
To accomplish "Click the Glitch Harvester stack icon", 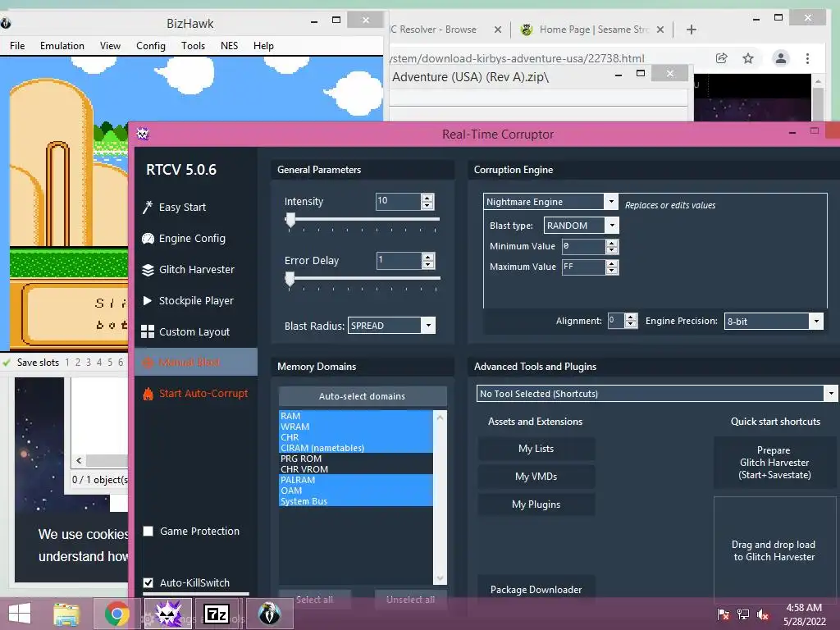I will [x=148, y=269].
